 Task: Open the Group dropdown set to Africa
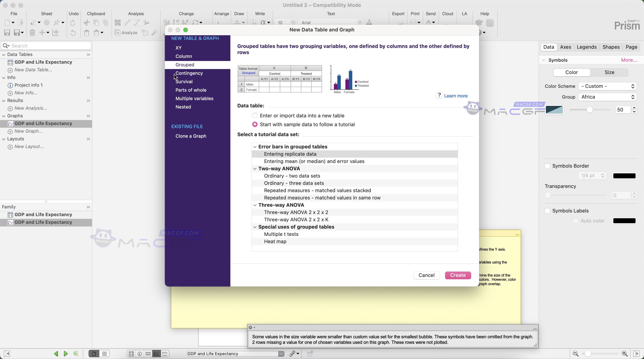pyautogui.click(x=608, y=97)
